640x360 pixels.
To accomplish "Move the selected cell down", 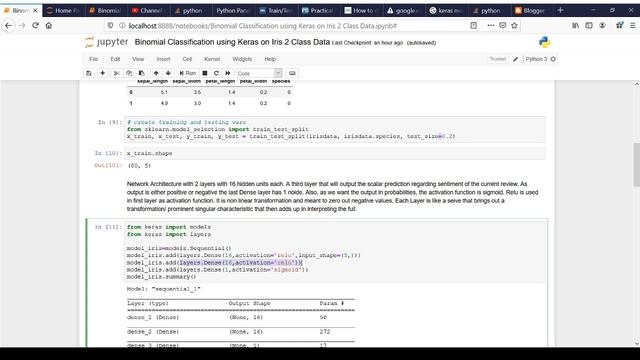I will pos(168,73).
